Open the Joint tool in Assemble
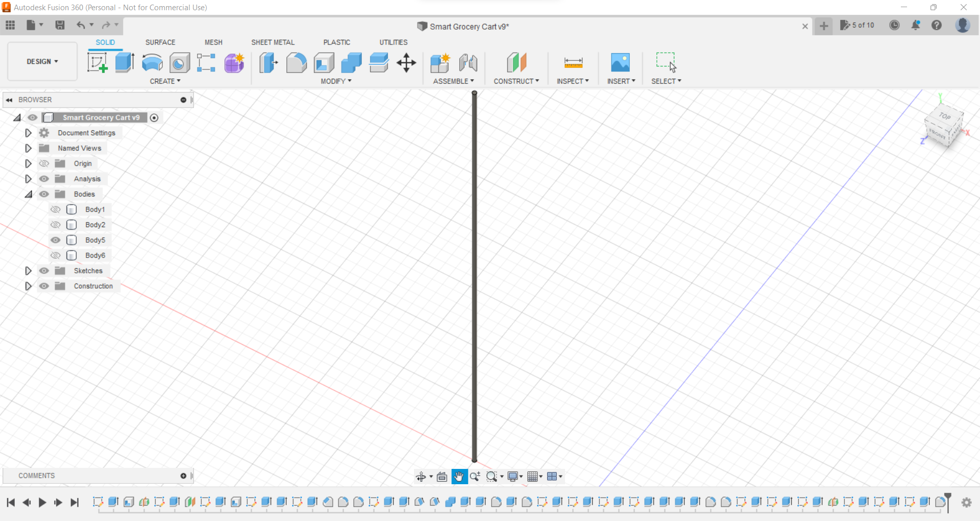 point(468,62)
